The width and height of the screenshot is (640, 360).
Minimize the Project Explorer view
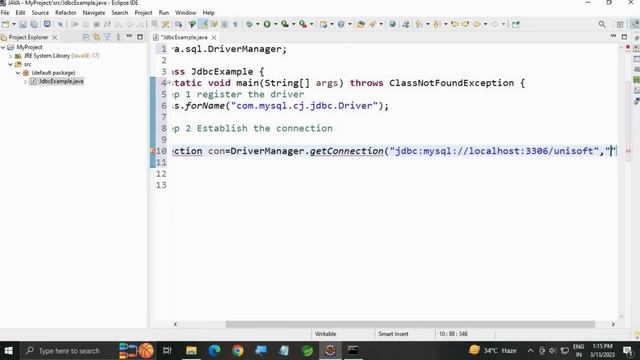[129, 37]
